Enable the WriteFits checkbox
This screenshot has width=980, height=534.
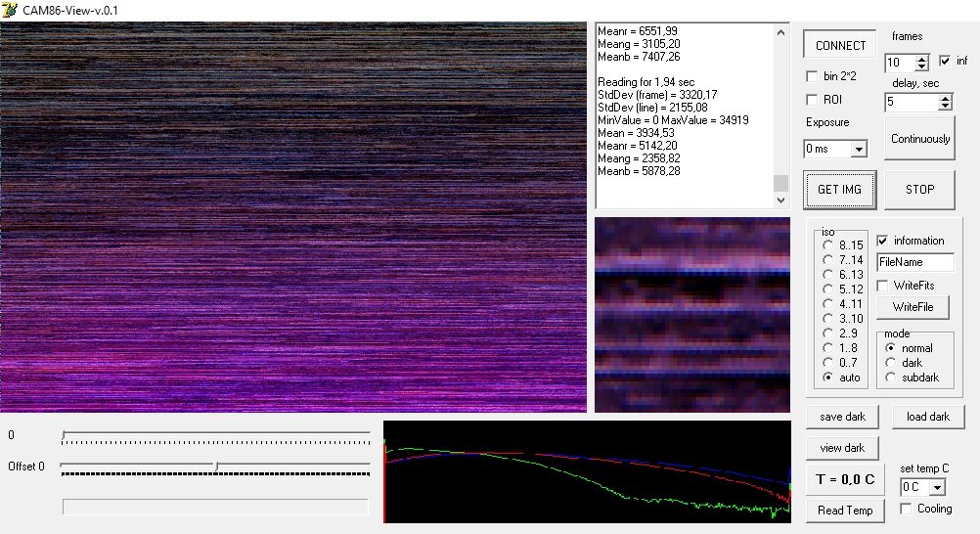[x=882, y=286]
